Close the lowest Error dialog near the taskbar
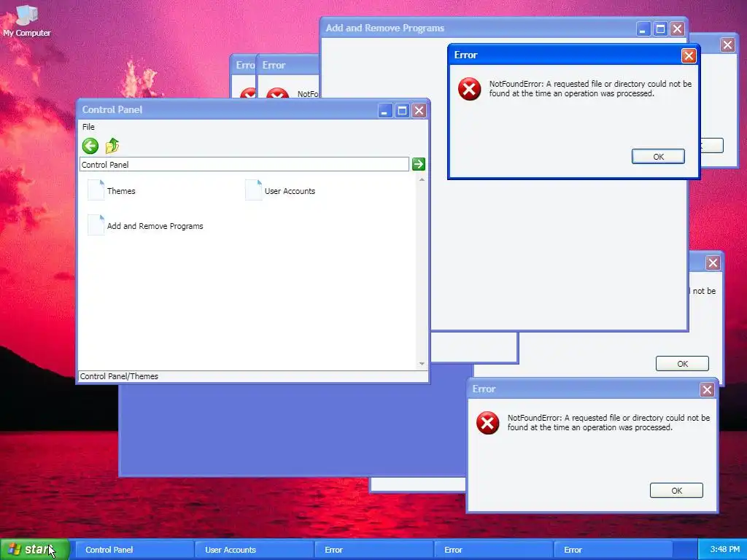This screenshot has width=747, height=560. point(707,390)
